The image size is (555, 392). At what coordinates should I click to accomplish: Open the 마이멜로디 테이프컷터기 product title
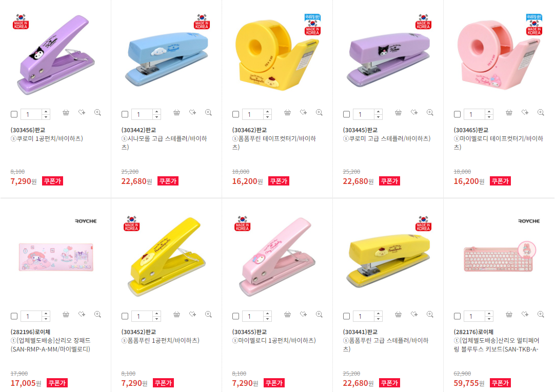(499, 143)
